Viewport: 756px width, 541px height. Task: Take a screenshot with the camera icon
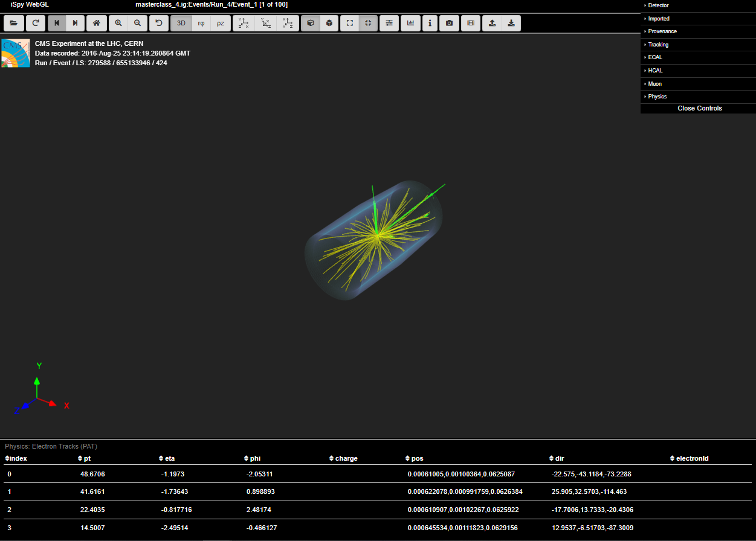[x=449, y=23]
